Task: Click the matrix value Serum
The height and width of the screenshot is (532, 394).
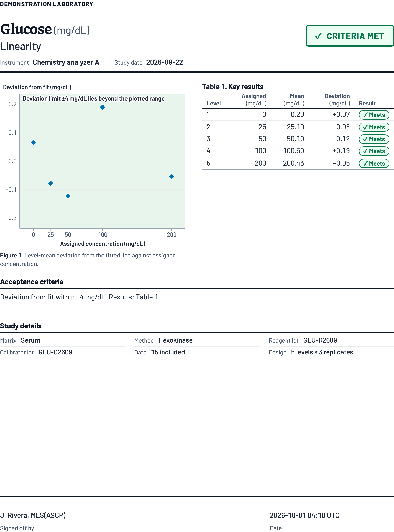Action: tap(30, 340)
